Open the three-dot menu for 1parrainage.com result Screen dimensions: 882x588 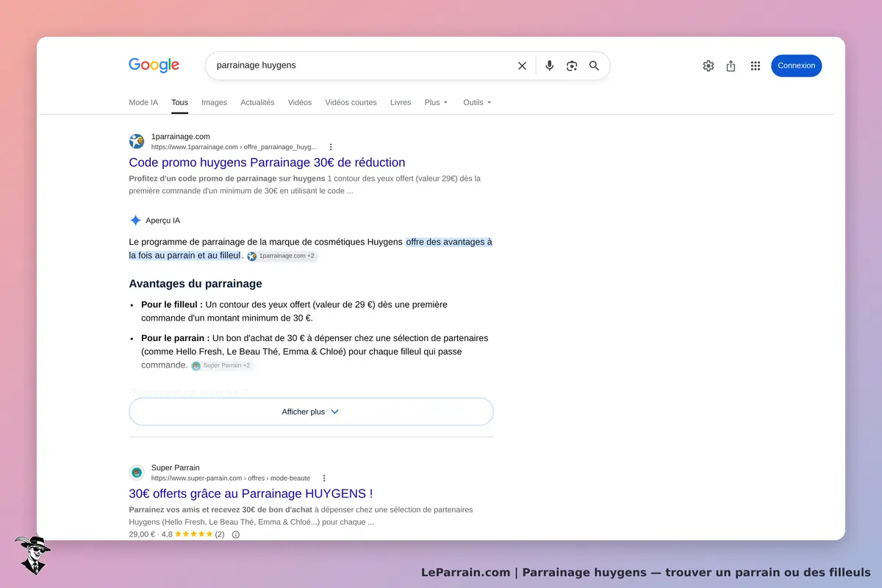(331, 147)
